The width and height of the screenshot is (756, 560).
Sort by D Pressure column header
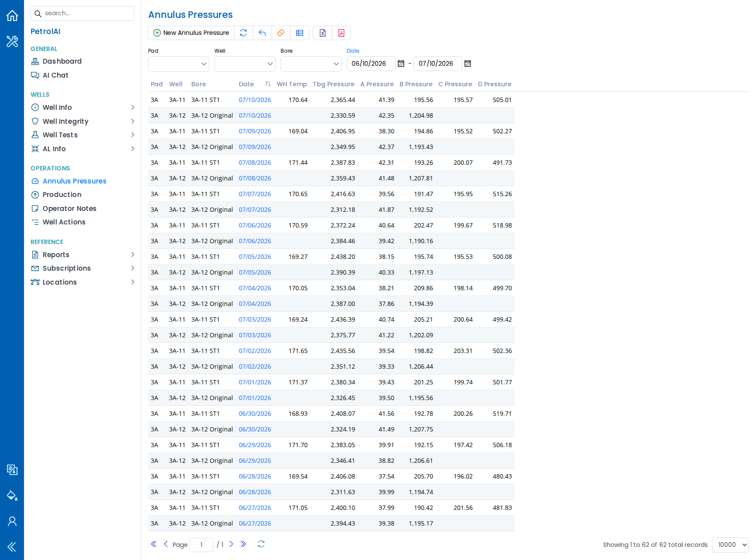495,84
